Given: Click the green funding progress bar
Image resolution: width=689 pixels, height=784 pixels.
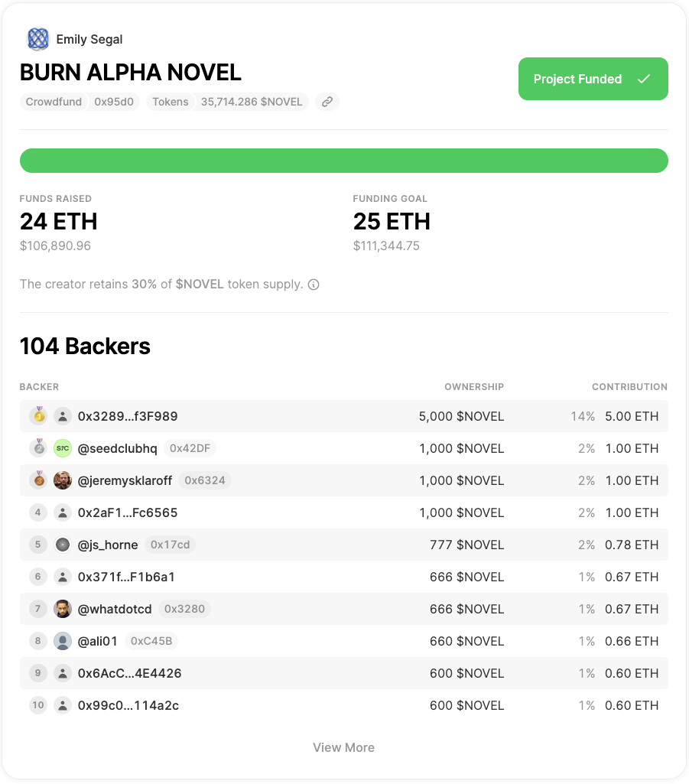Looking at the screenshot, I should click(x=344, y=161).
